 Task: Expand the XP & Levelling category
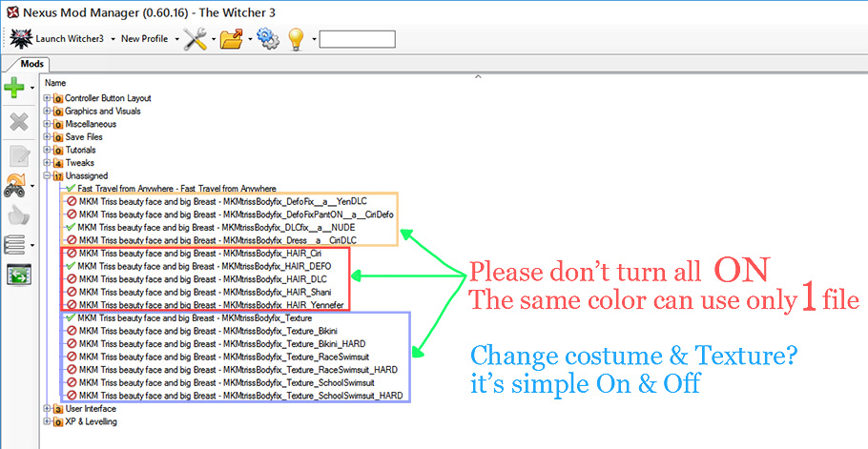point(47,421)
